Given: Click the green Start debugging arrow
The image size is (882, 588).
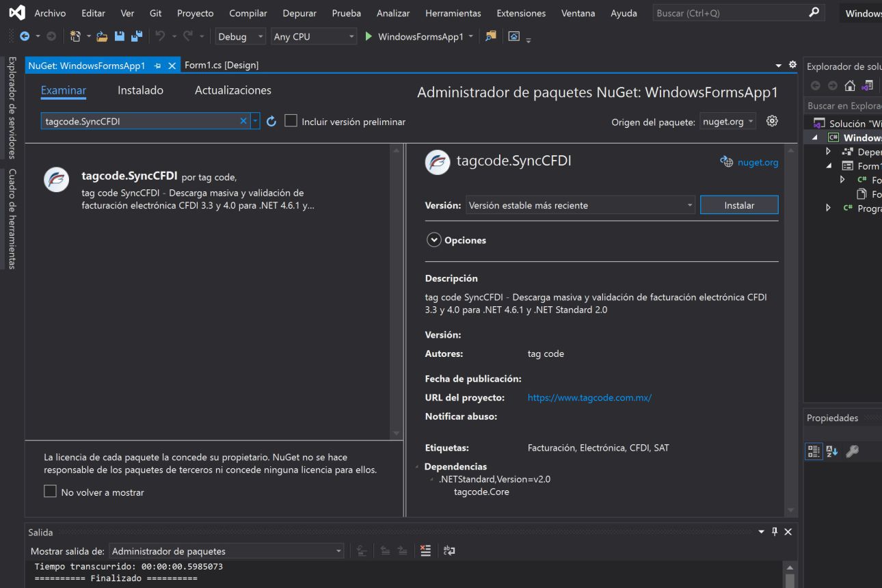Looking at the screenshot, I should point(369,36).
